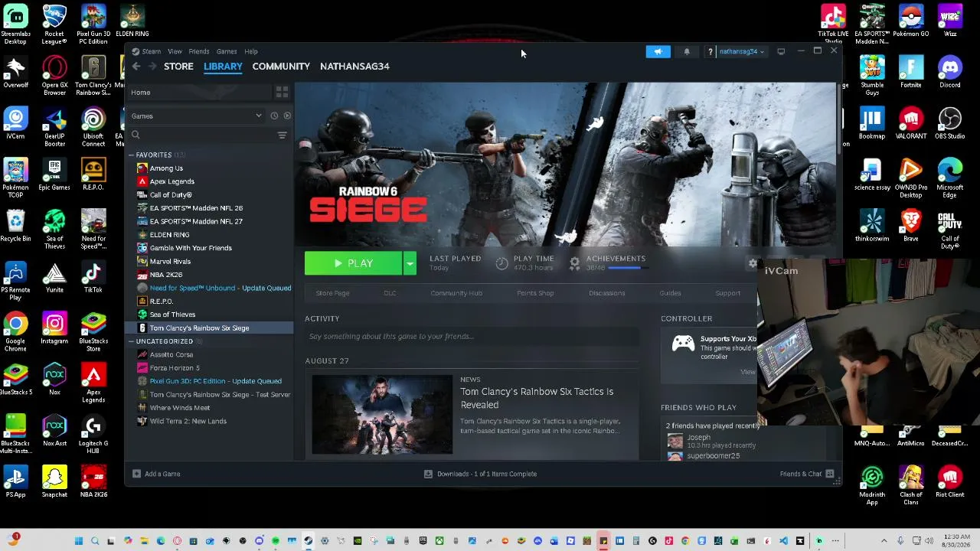Select Need for Speed Unbound entry
The width and height of the screenshot is (980, 551).
pos(220,289)
